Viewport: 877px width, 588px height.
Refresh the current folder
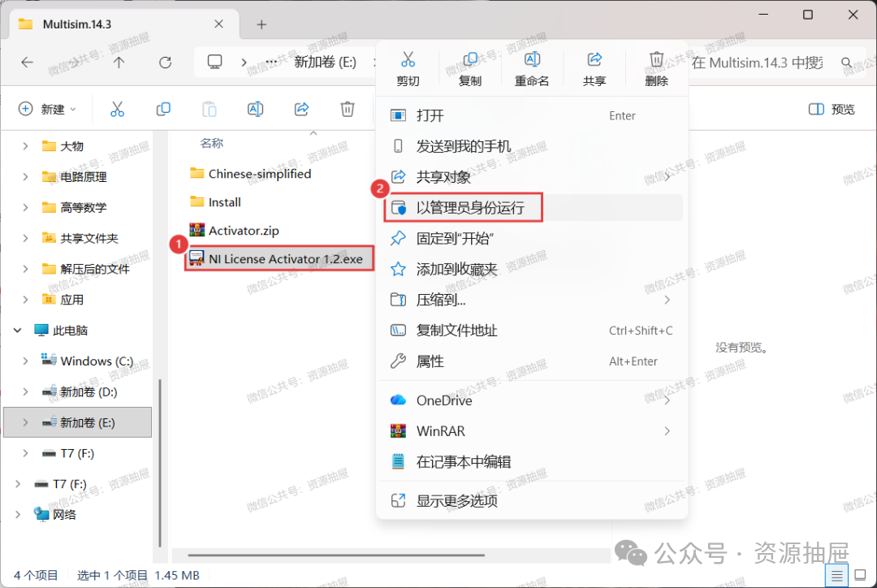coord(165,63)
